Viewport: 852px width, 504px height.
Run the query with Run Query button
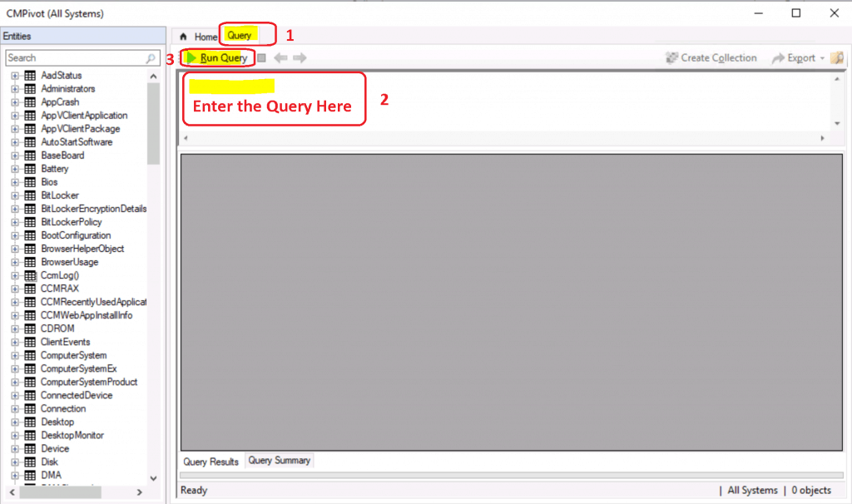(x=217, y=57)
